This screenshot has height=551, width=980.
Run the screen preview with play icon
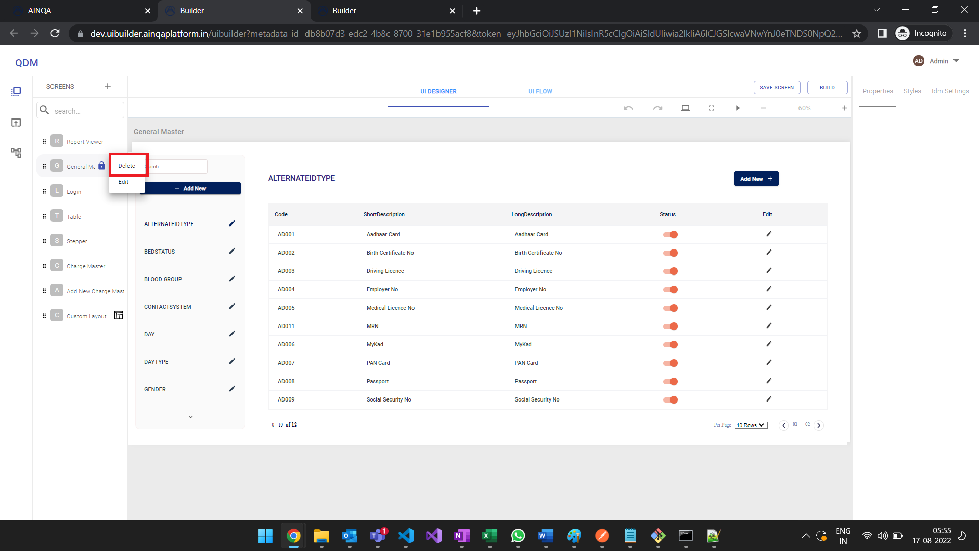pos(738,108)
